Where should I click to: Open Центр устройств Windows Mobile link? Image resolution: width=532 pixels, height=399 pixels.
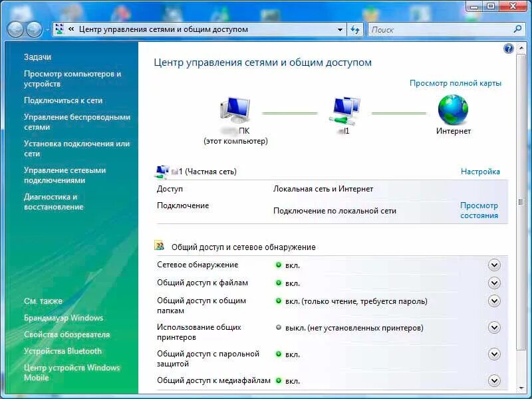72,372
